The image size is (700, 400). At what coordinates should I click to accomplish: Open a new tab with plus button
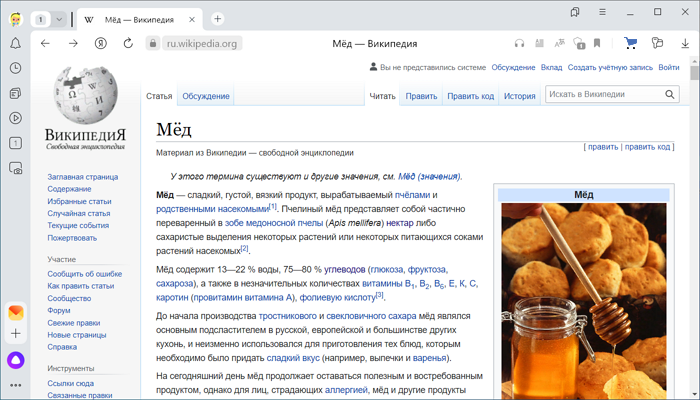217,19
